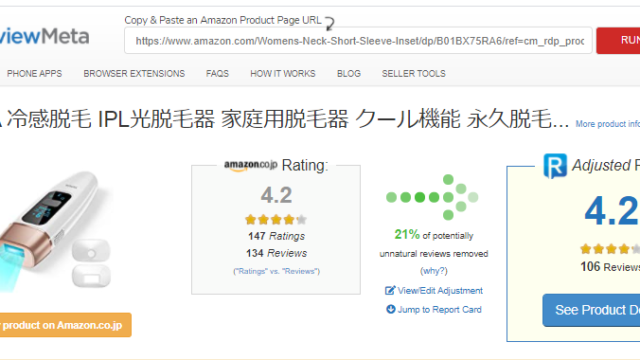Click the View/Edit Adjustment pencil icon

390,290
